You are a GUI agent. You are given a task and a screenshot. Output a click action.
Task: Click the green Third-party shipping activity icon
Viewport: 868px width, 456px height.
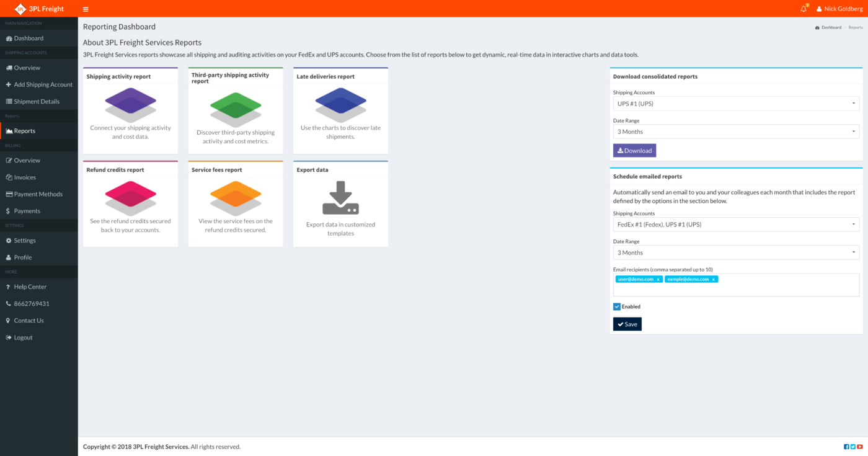236,109
